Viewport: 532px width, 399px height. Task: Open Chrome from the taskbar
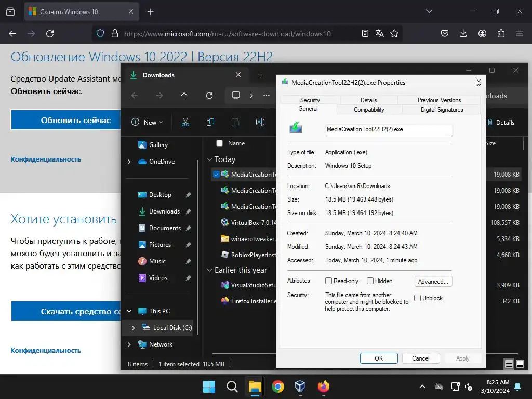(x=278, y=387)
